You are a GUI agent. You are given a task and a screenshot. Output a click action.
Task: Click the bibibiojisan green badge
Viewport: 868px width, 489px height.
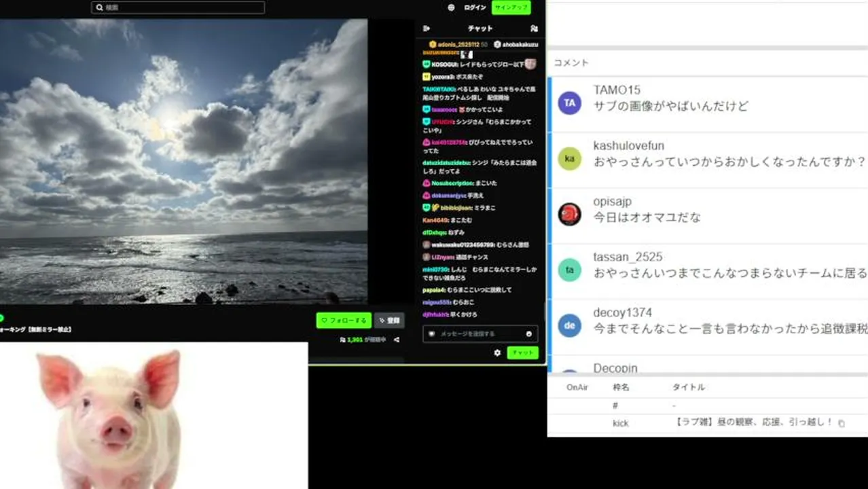tap(426, 207)
